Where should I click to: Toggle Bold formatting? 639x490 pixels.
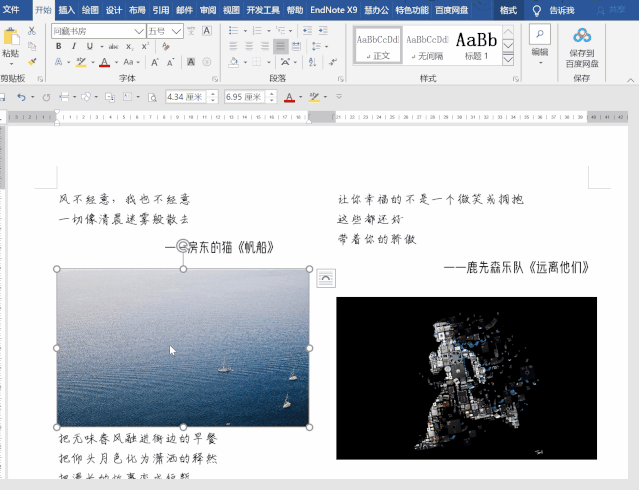(x=59, y=46)
